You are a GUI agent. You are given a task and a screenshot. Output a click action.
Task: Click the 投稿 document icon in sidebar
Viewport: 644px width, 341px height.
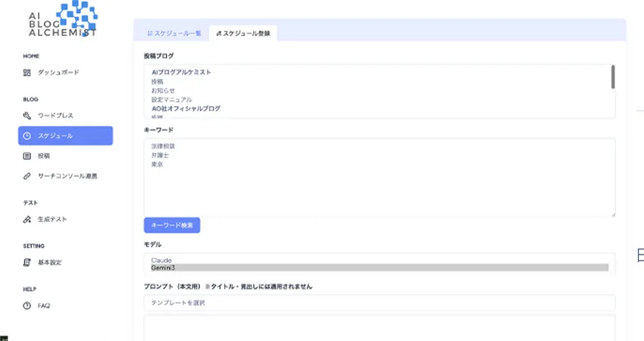[x=27, y=156]
